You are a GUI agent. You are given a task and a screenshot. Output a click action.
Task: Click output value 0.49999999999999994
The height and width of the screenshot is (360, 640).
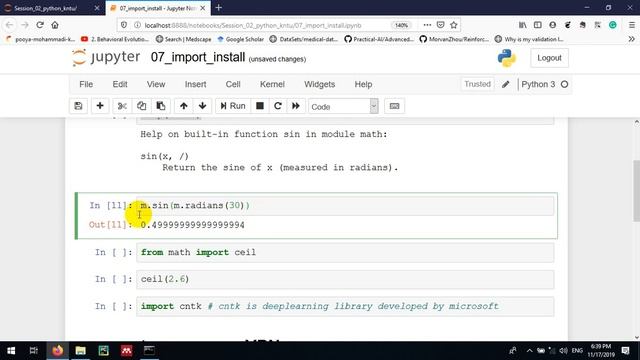coord(193,225)
